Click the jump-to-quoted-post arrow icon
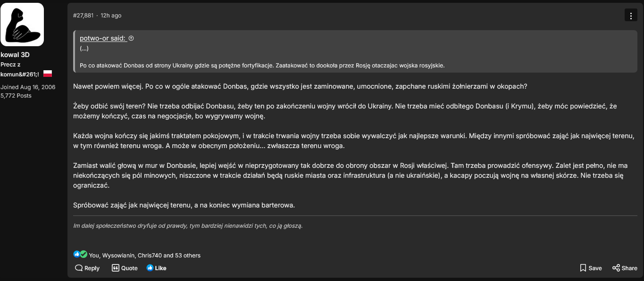Image resolution: width=644 pixels, height=281 pixels. click(131, 38)
